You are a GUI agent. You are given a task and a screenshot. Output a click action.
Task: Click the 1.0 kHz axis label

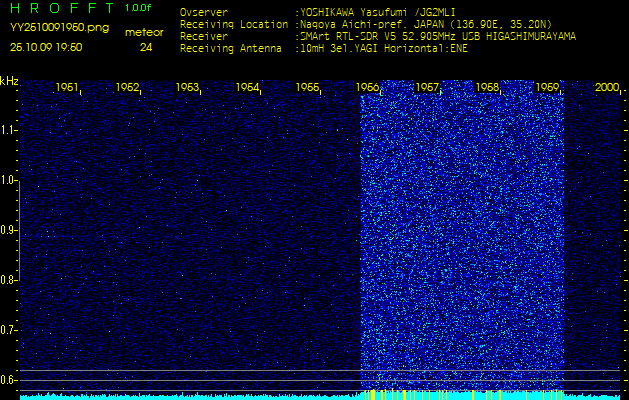pyautogui.click(x=7, y=181)
